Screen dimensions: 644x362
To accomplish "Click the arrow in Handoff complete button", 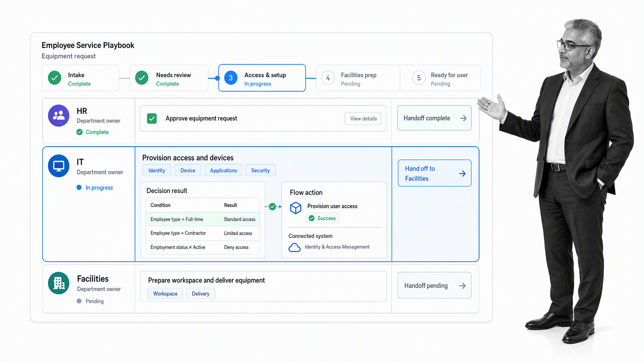I will pyautogui.click(x=463, y=118).
